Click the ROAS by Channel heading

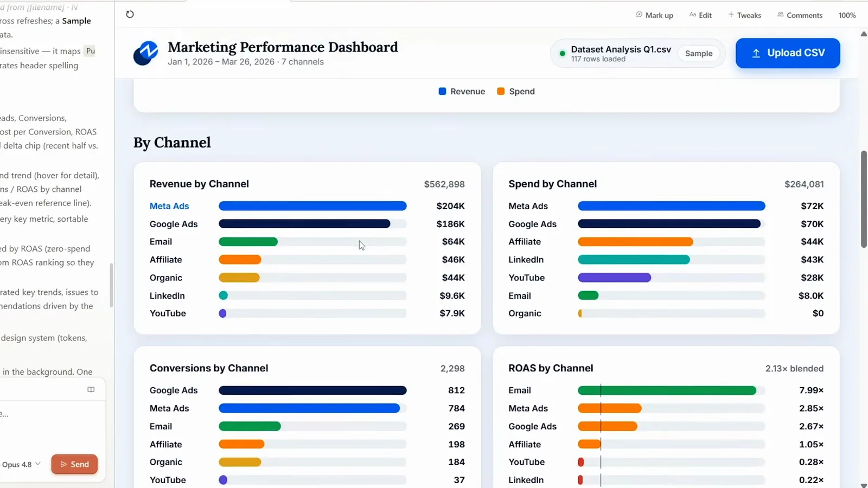pyautogui.click(x=551, y=368)
